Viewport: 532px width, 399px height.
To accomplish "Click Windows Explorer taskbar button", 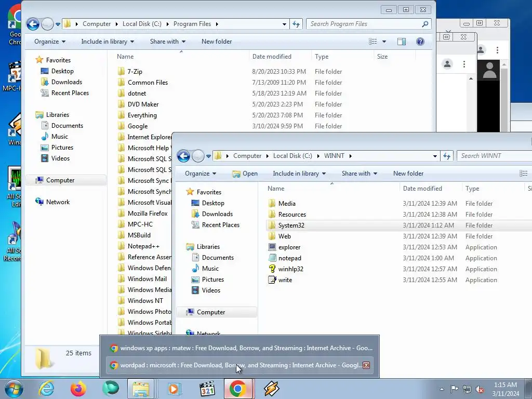I will coord(141,389).
